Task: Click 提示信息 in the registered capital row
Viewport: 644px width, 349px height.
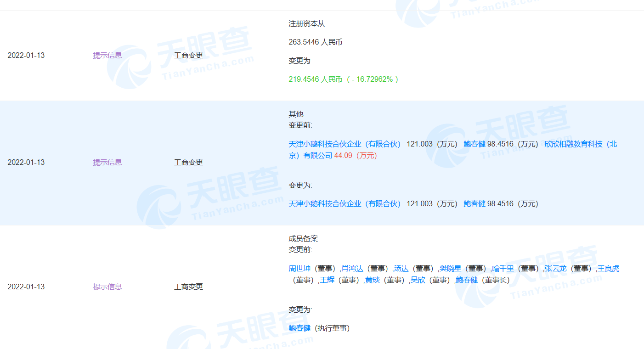Action: (107, 56)
